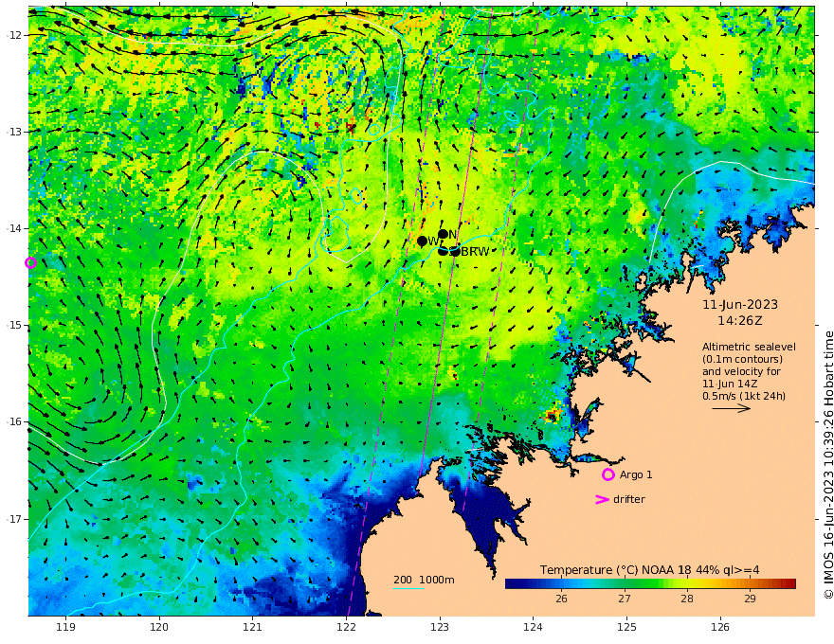
Task: Click the 'drifter' legend label
Action: point(629,499)
